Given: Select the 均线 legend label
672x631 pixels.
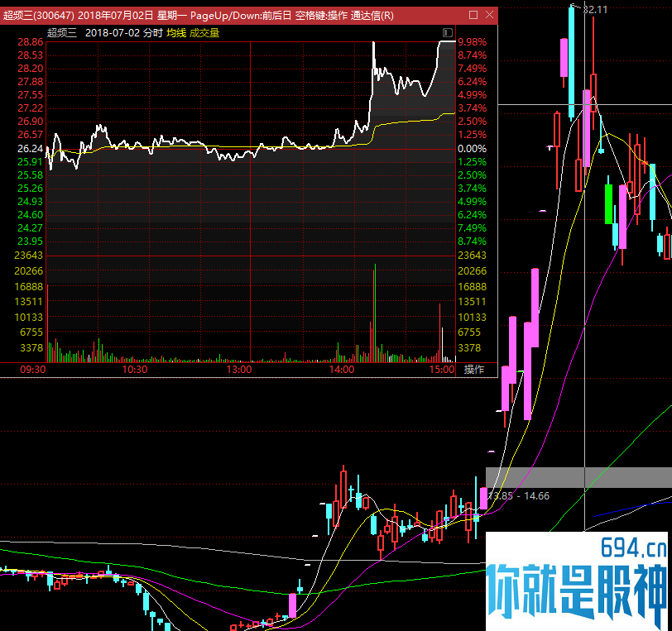Looking at the screenshot, I should (176, 33).
